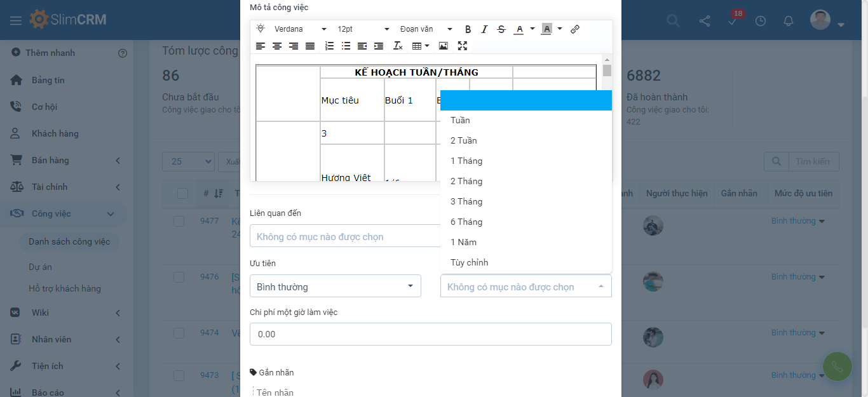This screenshot has width=868, height=397.
Task: Open the text color picker arrow
Action: 532,29
